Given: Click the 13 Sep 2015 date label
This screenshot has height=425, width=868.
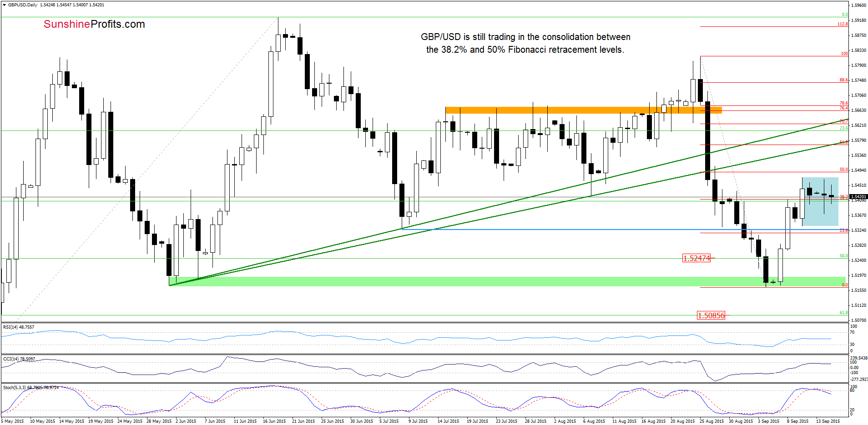Looking at the screenshot, I should [x=828, y=421].
